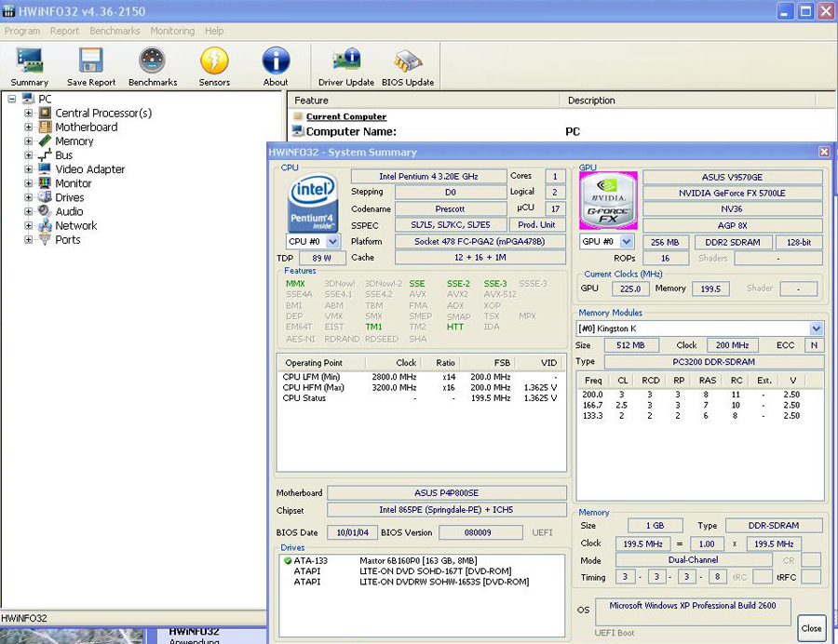Open the Benchmarks menu
This screenshot has width=838, height=644.
tap(115, 31)
